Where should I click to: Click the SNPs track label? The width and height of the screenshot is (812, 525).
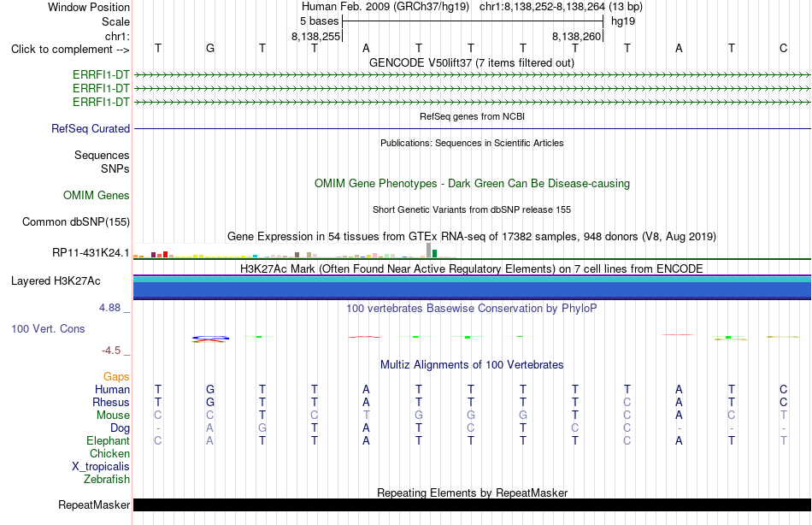115,168
